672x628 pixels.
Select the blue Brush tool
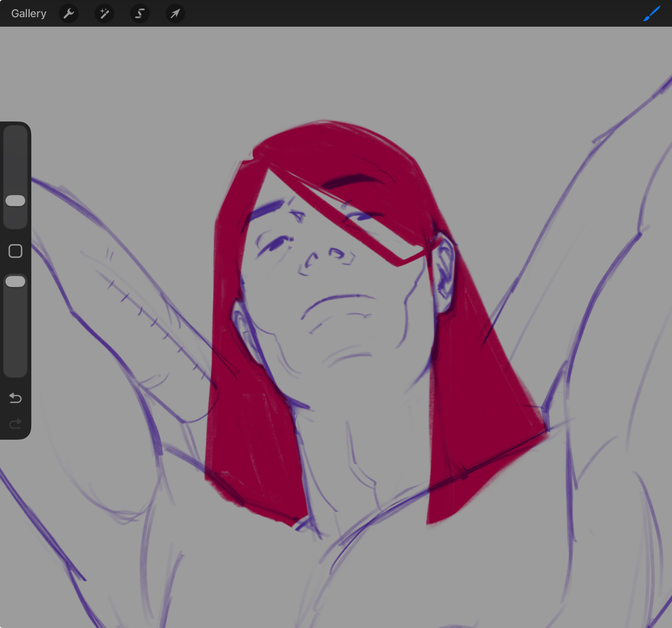point(652,13)
